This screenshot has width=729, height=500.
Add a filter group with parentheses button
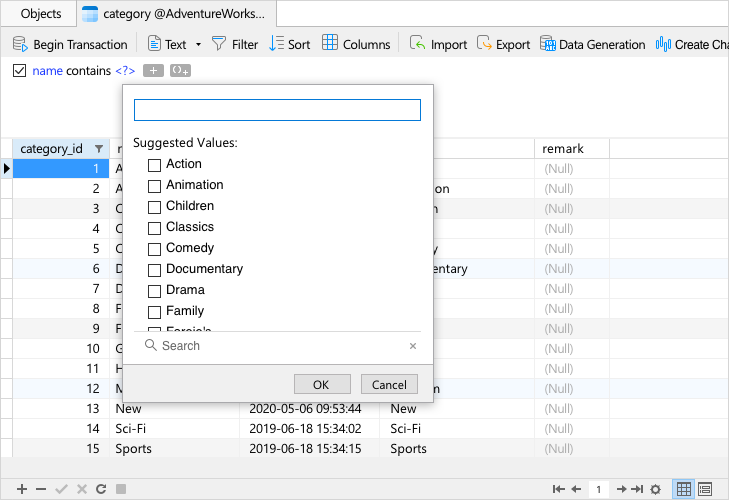(180, 71)
